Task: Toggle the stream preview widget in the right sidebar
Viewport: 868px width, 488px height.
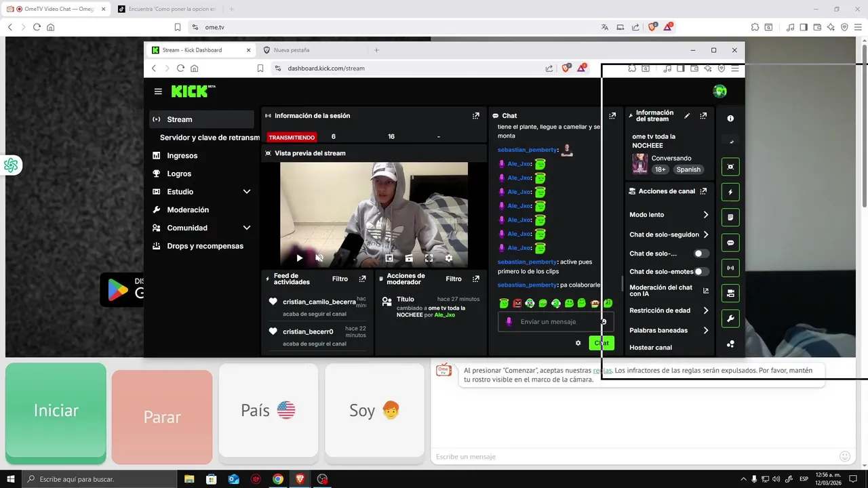Action: pyautogui.click(x=730, y=167)
